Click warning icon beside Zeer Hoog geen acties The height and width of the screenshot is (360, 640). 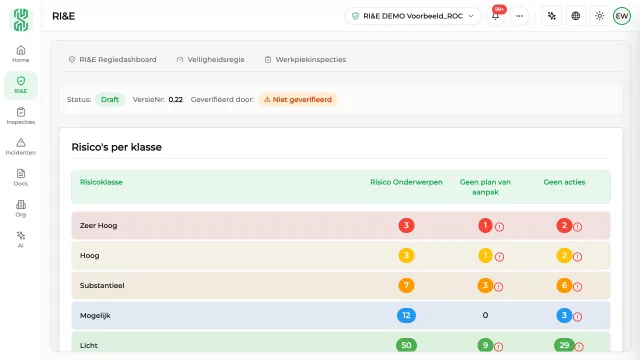click(577, 227)
